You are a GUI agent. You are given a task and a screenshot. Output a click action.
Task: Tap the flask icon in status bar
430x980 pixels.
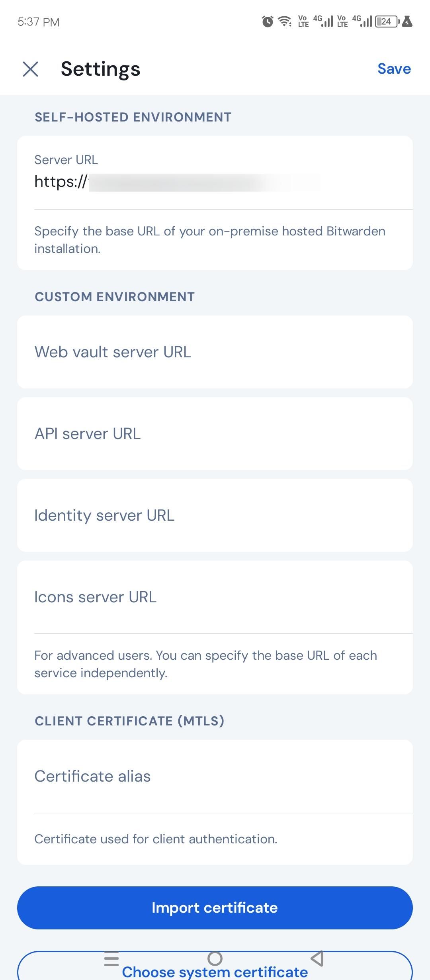click(x=407, y=21)
